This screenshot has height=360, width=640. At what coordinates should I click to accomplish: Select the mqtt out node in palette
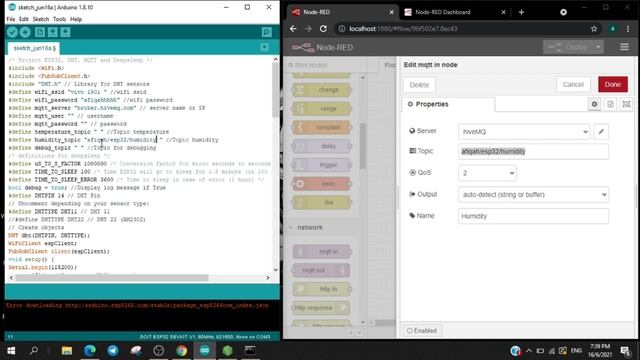pyautogui.click(x=322, y=270)
